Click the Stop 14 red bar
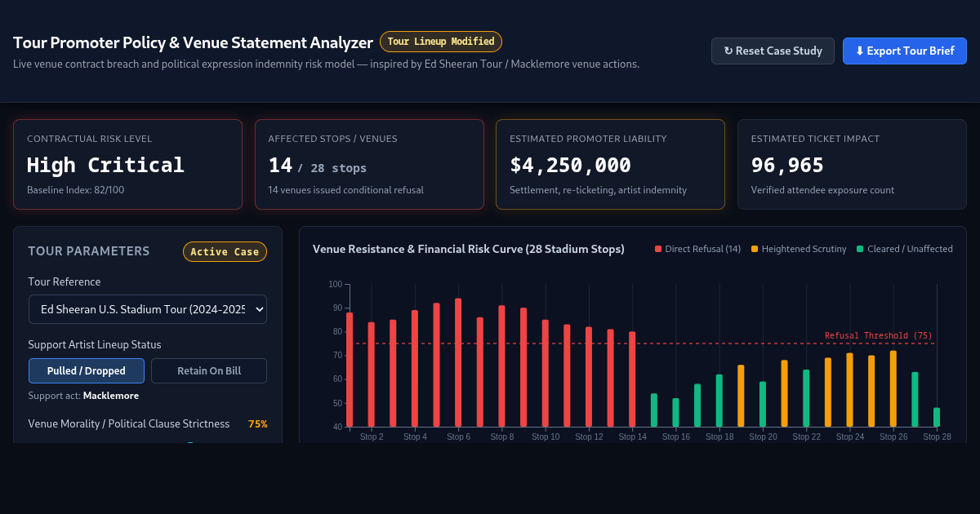Image resolution: width=980 pixels, height=514 pixels. click(632, 379)
